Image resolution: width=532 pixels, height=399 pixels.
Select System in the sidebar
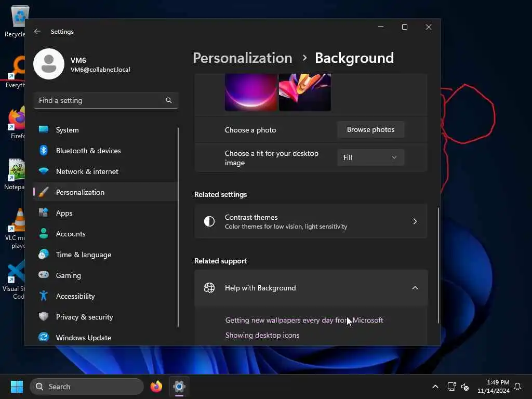[105, 129]
